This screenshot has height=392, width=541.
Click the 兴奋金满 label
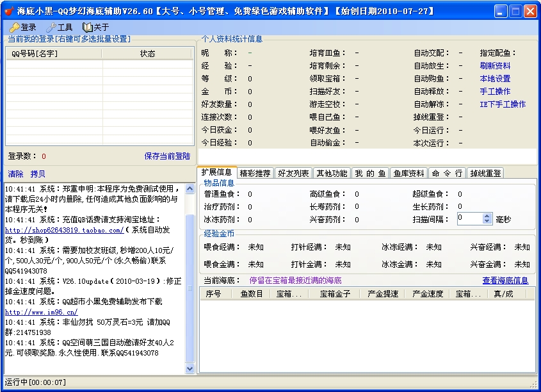[x=489, y=265]
